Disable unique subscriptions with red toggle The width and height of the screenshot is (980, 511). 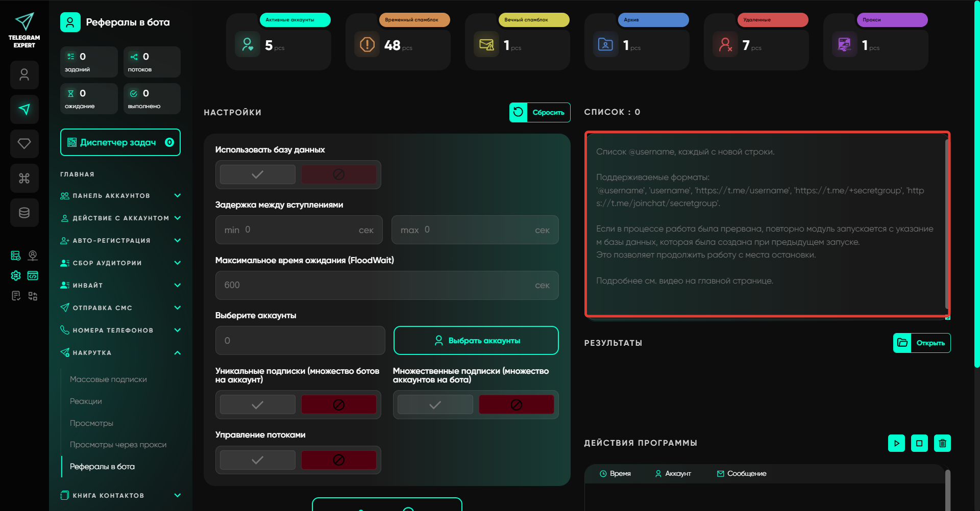pos(338,405)
